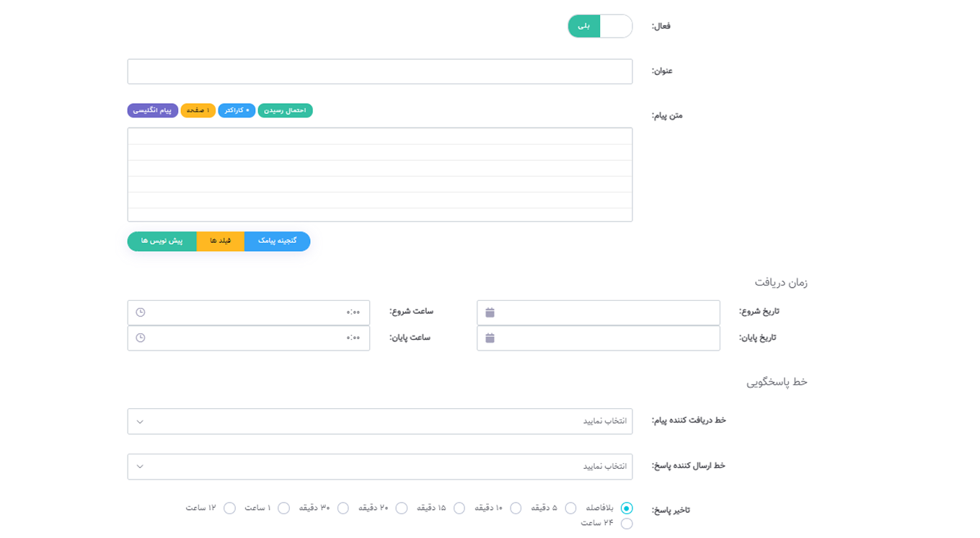Expand the خط ارسال کننده پاسخ dropdown

[380, 467]
